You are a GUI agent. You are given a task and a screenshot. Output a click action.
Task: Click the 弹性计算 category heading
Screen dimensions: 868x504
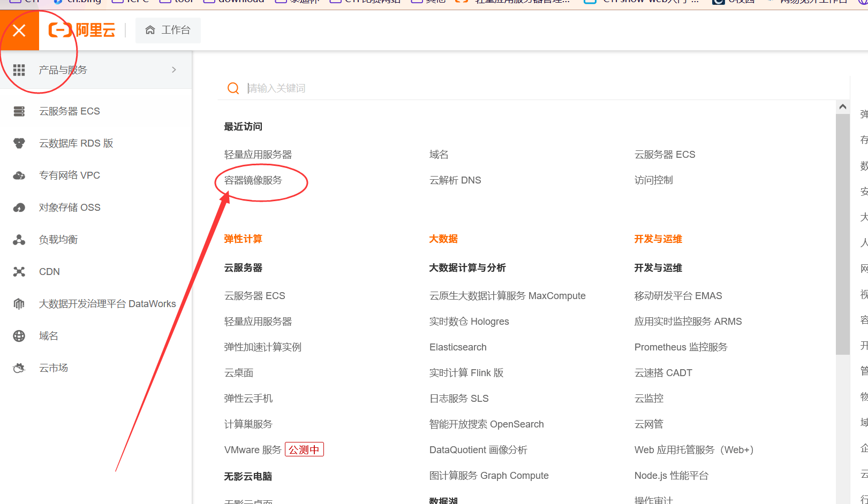point(243,239)
